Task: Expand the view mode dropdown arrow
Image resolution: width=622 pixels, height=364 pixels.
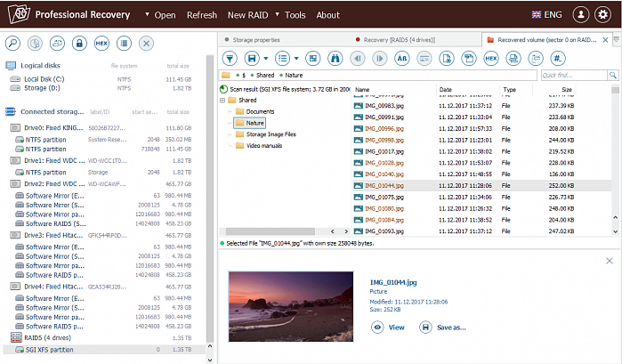Action: click(x=296, y=59)
